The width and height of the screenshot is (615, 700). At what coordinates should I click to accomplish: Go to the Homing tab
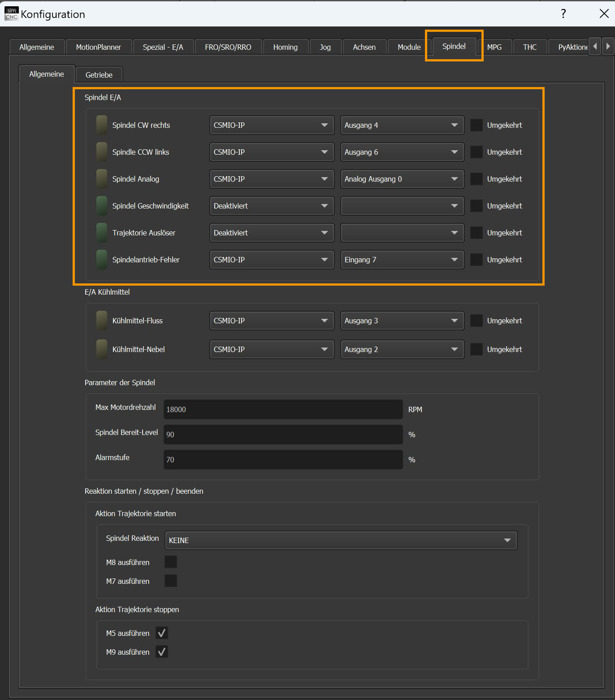[286, 47]
